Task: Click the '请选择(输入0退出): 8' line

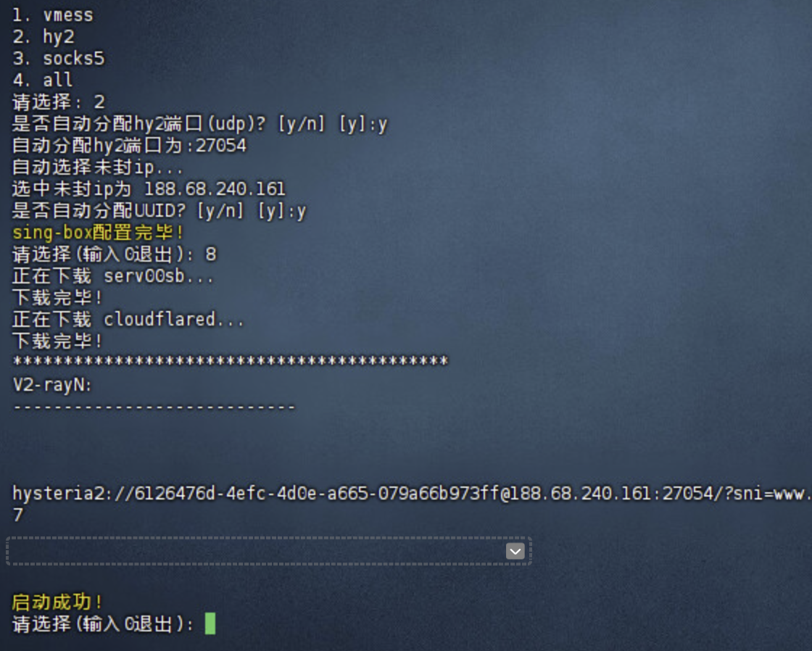Action: click(115, 254)
